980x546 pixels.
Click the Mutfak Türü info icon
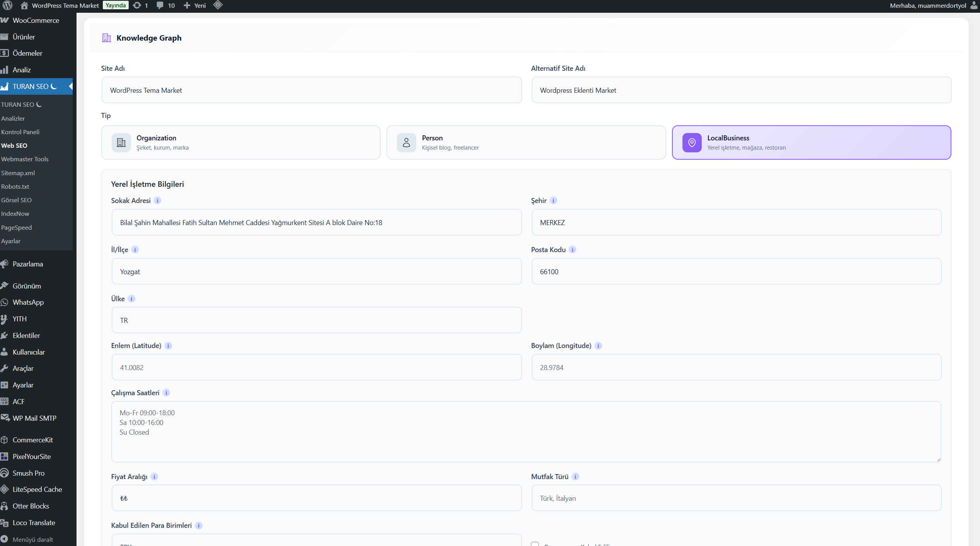pyautogui.click(x=575, y=476)
